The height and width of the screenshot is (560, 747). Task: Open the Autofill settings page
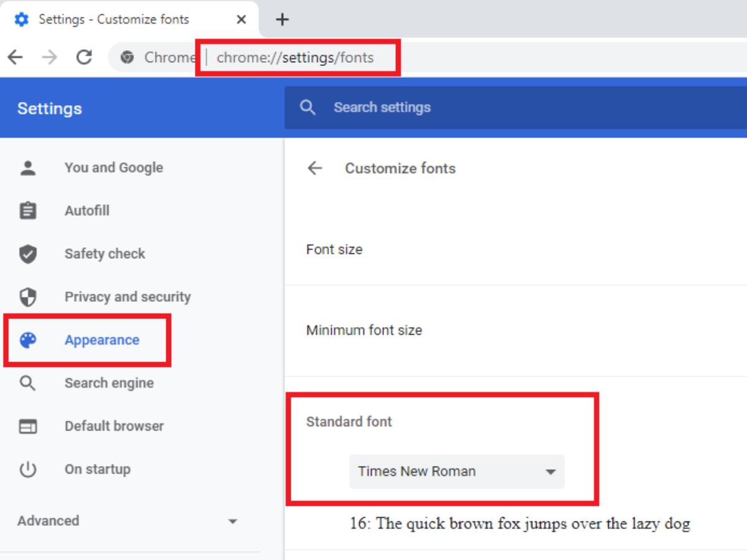pos(87,210)
